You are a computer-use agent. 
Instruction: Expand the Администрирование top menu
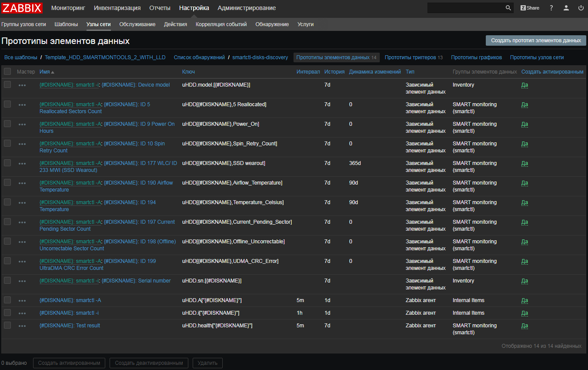247,8
